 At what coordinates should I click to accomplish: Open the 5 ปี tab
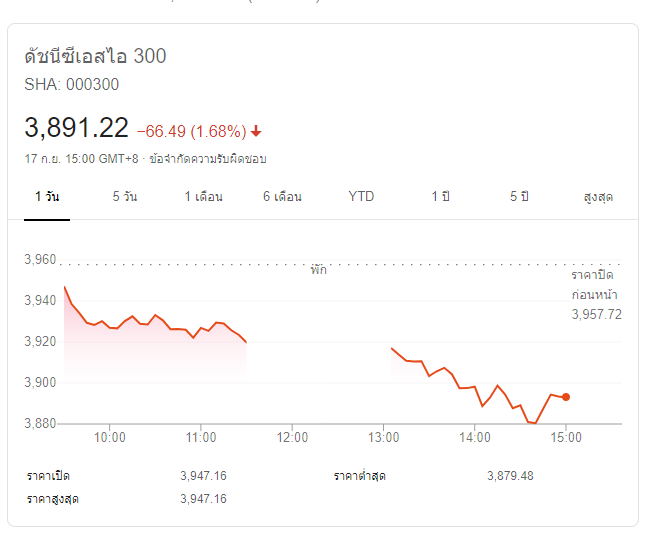pyautogui.click(x=519, y=197)
